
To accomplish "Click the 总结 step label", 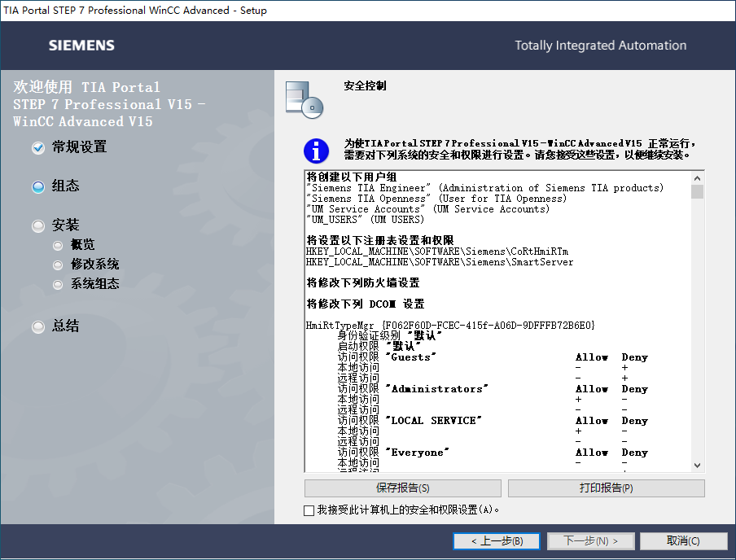I will click(x=66, y=326).
